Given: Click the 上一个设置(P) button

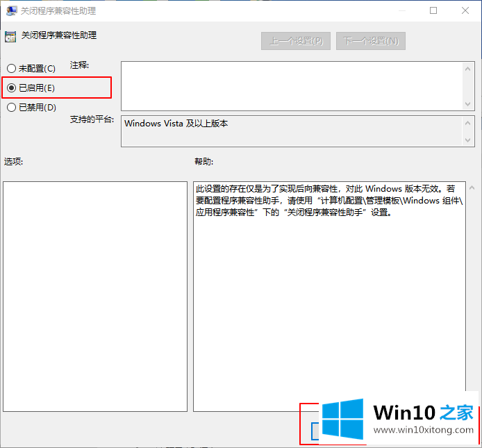Looking at the screenshot, I should 296,41.
